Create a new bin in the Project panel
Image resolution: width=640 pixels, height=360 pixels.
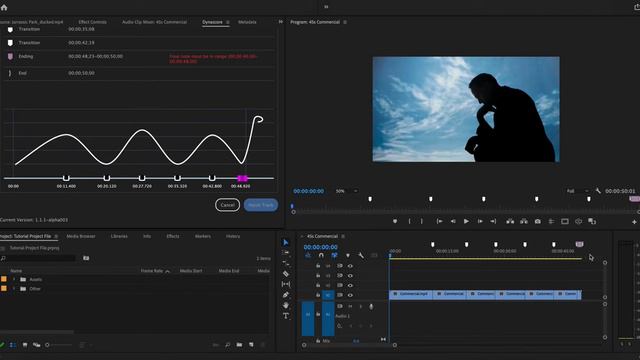(239, 345)
